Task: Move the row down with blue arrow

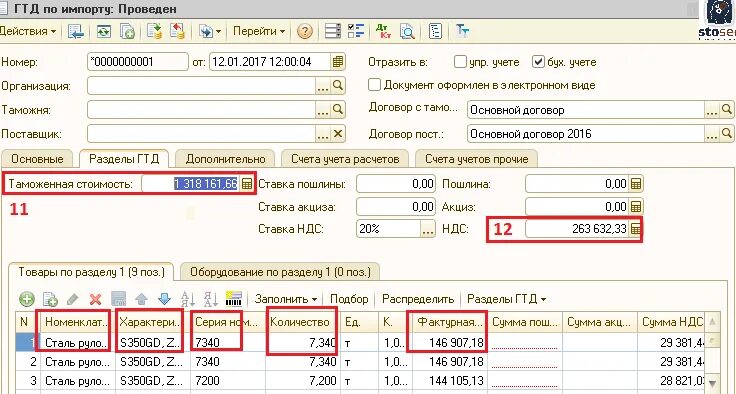Action: 164,299
